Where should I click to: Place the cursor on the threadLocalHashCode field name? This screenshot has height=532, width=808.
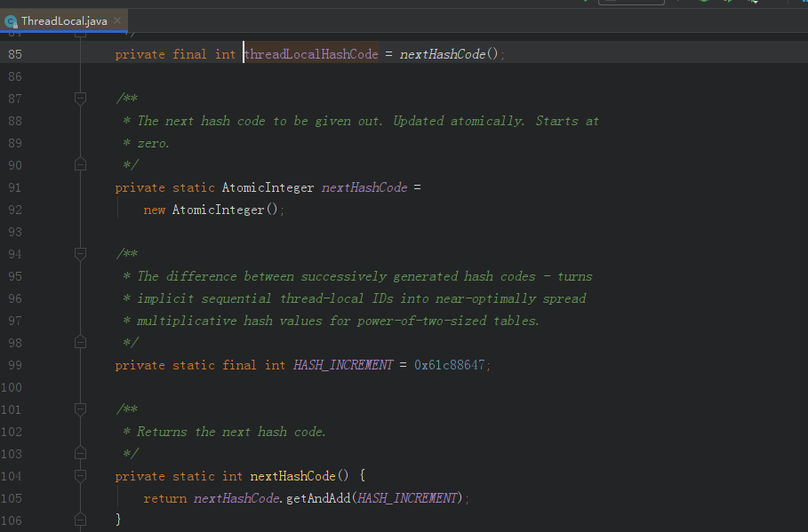(x=311, y=54)
